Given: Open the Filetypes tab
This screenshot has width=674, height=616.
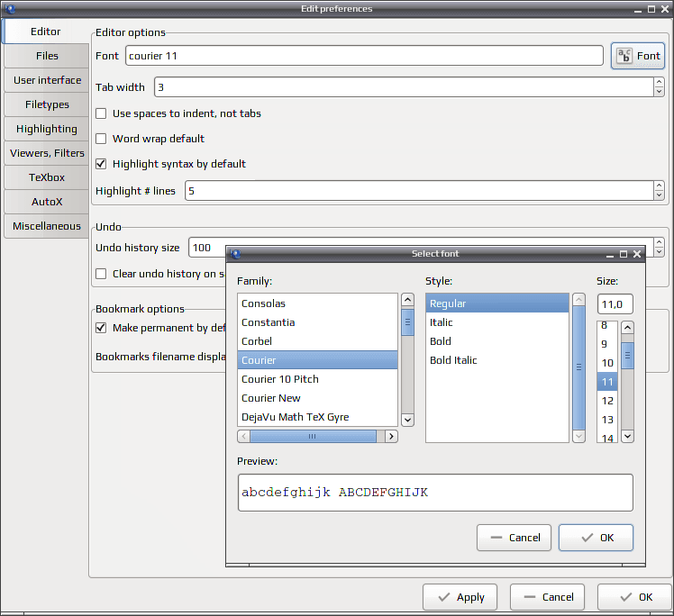Looking at the screenshot, I should [x=47, y=104].
